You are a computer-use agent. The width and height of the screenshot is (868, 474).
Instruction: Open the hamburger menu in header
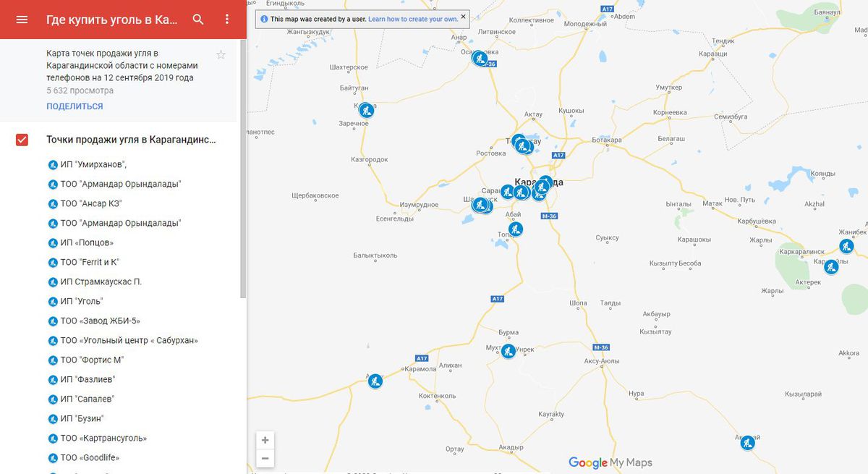(22, 20)
